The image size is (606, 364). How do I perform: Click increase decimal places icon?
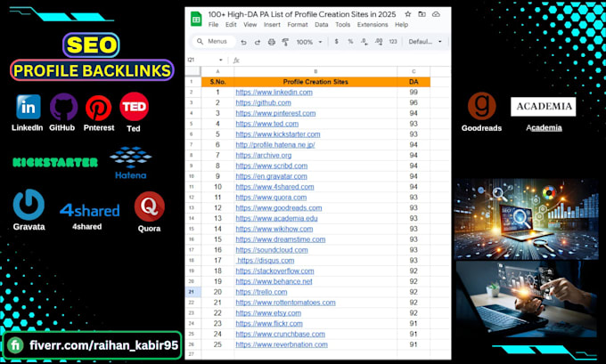coord(379,42)
